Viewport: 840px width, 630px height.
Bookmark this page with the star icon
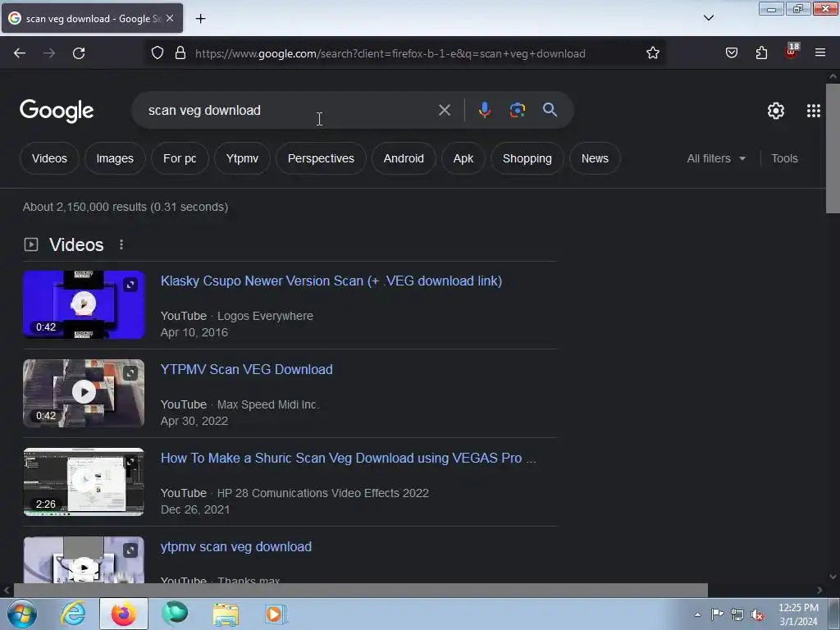pos(652,53)
